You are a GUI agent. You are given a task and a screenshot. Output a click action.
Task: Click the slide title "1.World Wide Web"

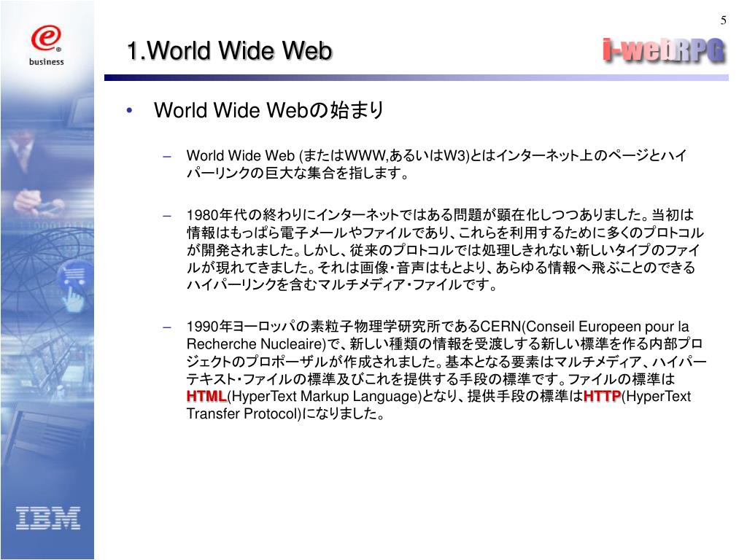[x=230, y=51]
